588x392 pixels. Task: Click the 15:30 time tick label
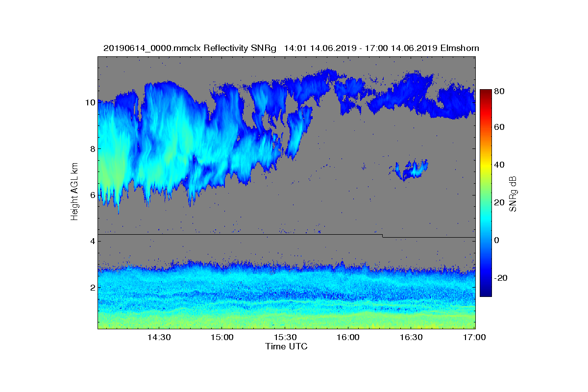[x=285, y=337]
